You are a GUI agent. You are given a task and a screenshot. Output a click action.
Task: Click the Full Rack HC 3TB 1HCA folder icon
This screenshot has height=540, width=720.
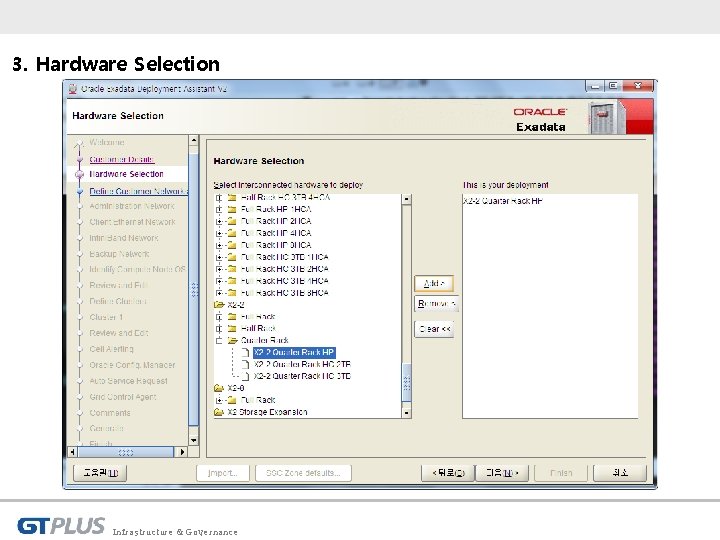[x=232, y=257]
